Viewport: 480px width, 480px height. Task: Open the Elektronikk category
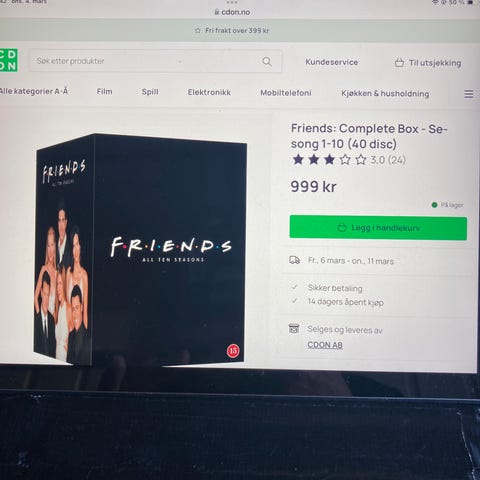coord(209,92)
